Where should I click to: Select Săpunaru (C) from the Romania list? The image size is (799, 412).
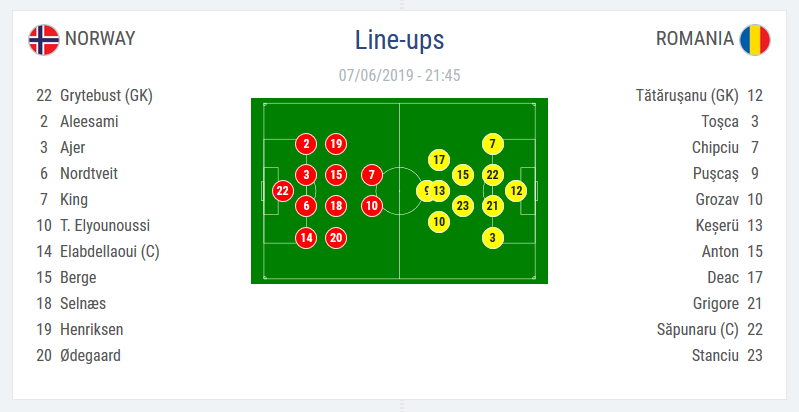[x=699, y=329]
